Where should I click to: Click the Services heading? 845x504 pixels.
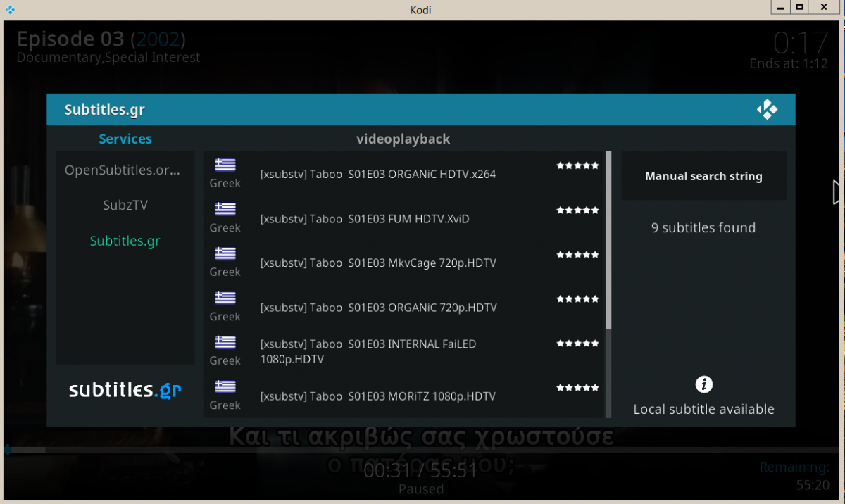coord(125,139)
